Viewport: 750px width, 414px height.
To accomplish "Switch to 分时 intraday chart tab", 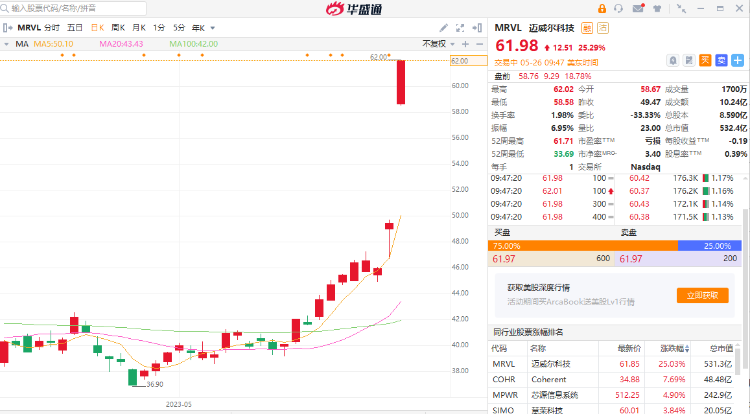I will tap(52, 28).
